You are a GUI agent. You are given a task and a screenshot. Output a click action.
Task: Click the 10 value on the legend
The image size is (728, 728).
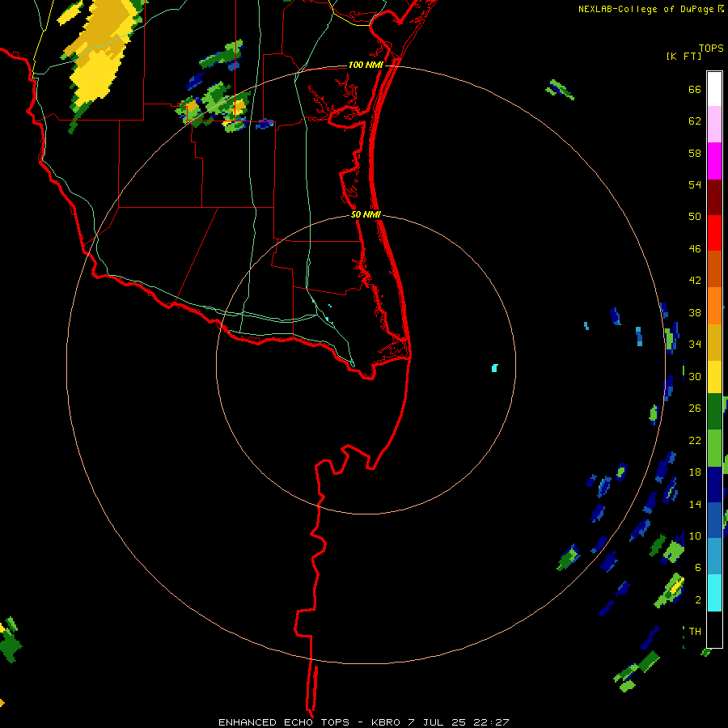(x=695, y=535)
